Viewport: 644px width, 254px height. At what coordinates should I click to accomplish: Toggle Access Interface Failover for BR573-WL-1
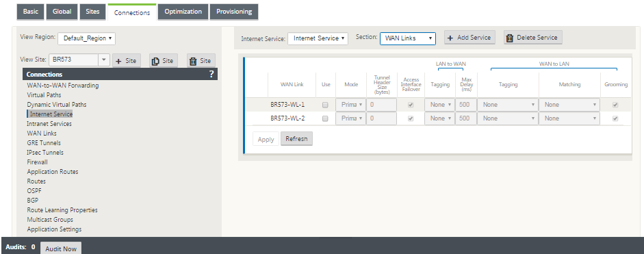point(411,105)
